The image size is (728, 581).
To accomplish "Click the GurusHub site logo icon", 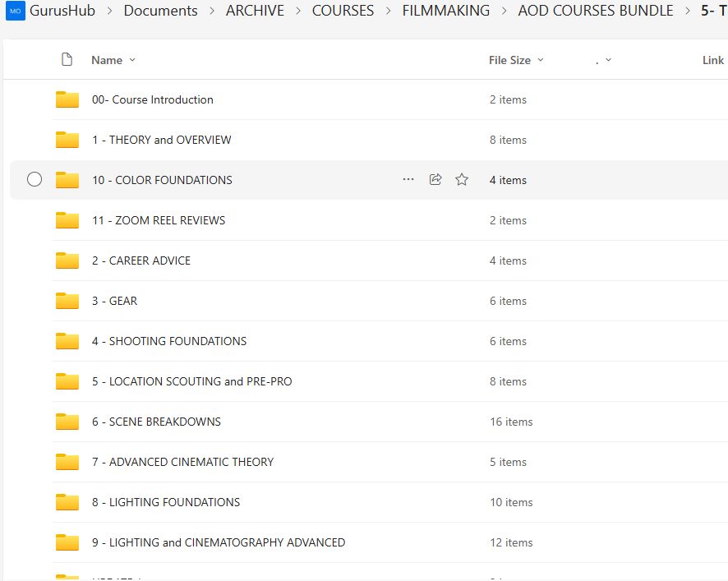I will pyautogui.click(x=16, y=11).
